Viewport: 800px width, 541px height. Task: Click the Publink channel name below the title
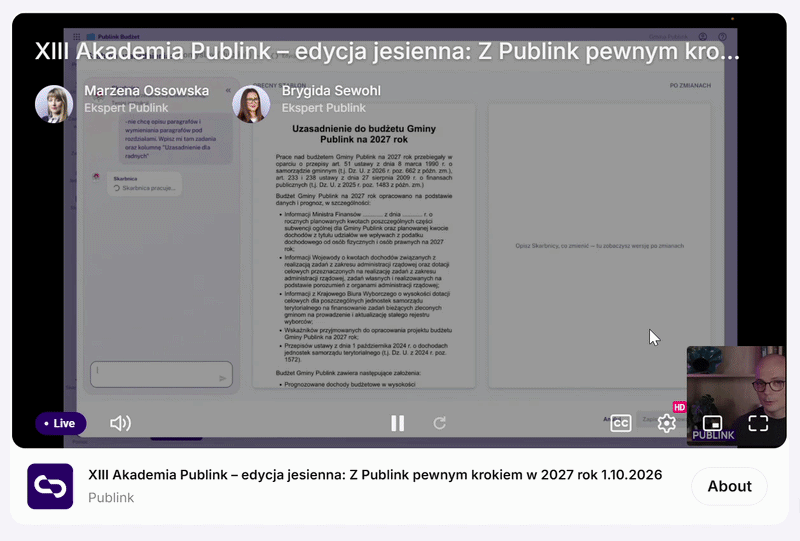pos(111,498)
